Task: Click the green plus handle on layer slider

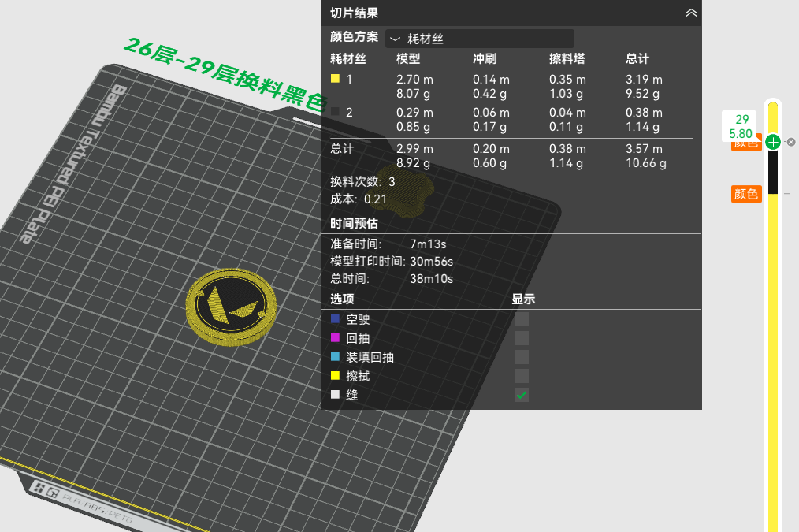Action: 773,142
